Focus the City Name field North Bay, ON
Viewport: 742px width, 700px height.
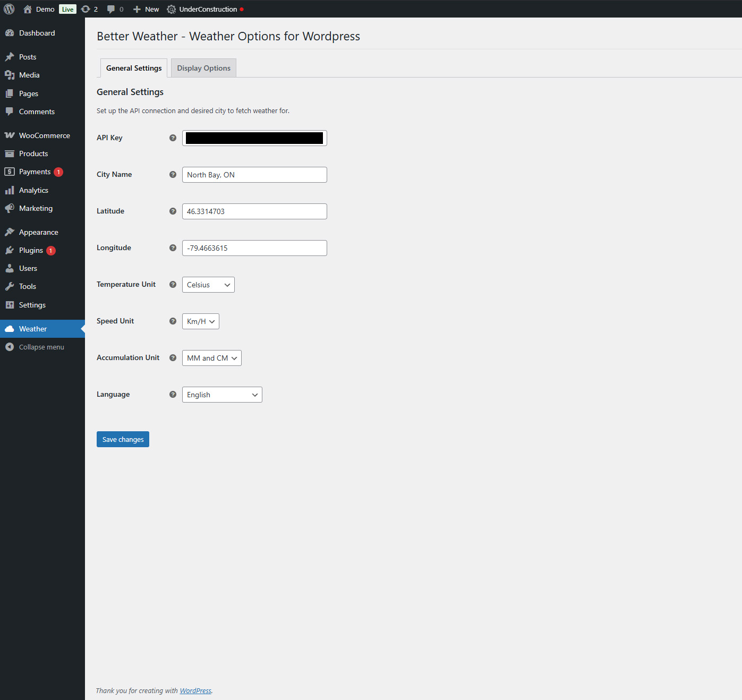(x=254, y=175)
